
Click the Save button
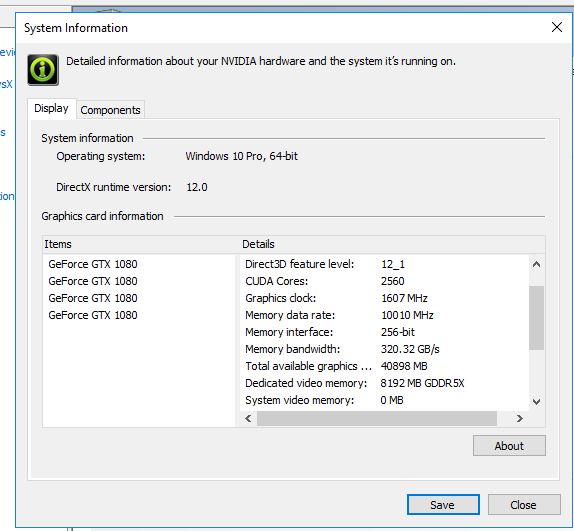click(443, 505)
